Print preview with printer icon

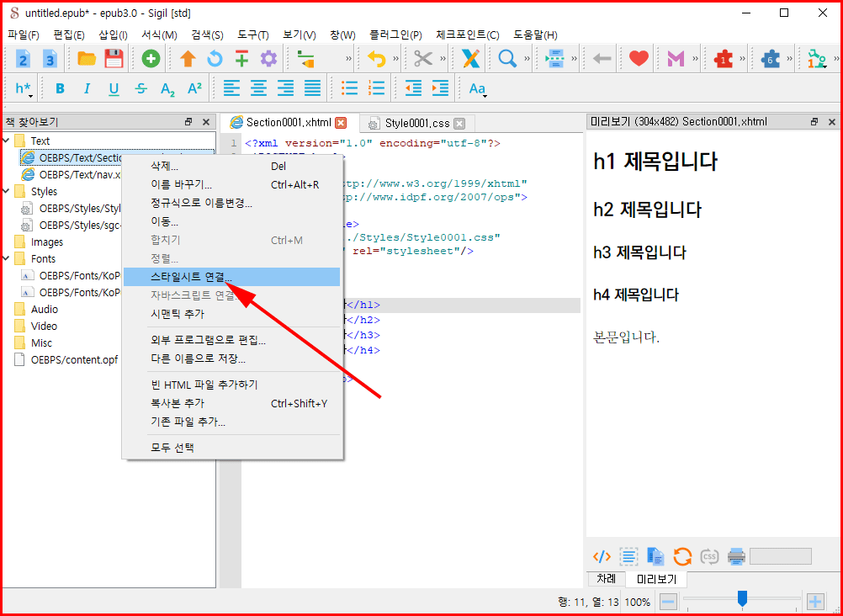pos(736,556)
